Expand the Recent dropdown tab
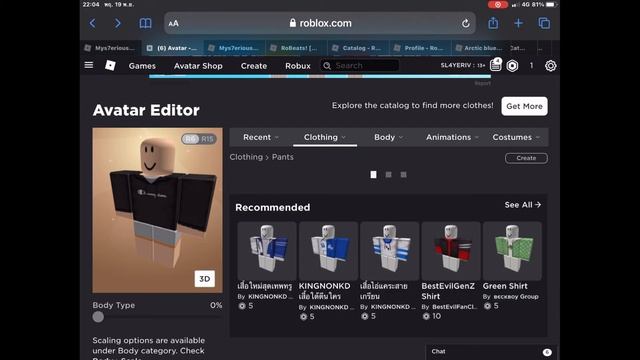640x360 pixels. 261,137
